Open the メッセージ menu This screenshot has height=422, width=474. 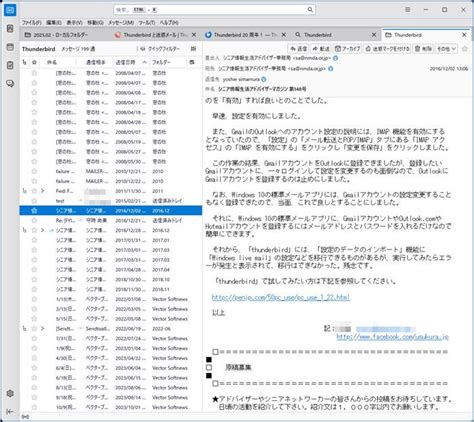[x=121, y=23]
